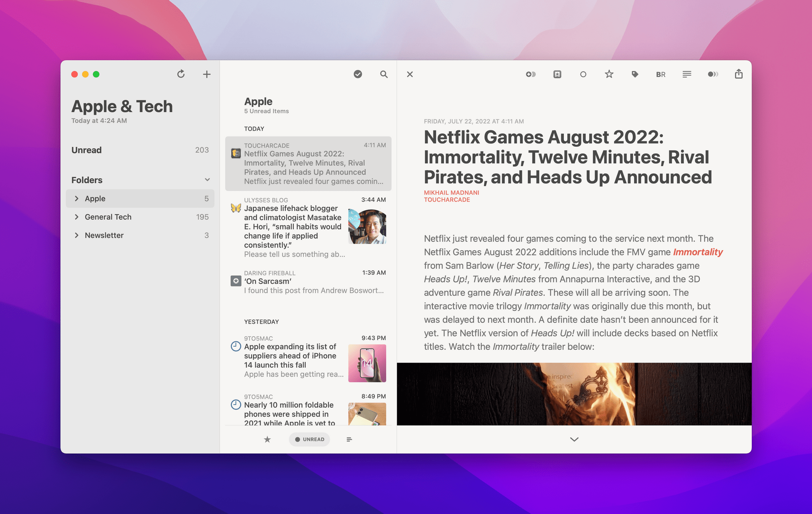Click the Apple & Tech account title

pos(122,106)
